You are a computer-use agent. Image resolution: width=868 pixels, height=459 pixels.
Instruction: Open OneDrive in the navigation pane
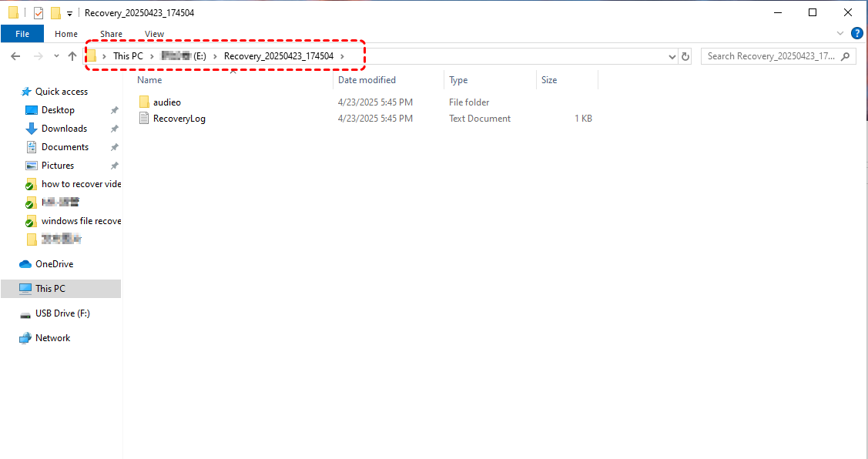54,264
